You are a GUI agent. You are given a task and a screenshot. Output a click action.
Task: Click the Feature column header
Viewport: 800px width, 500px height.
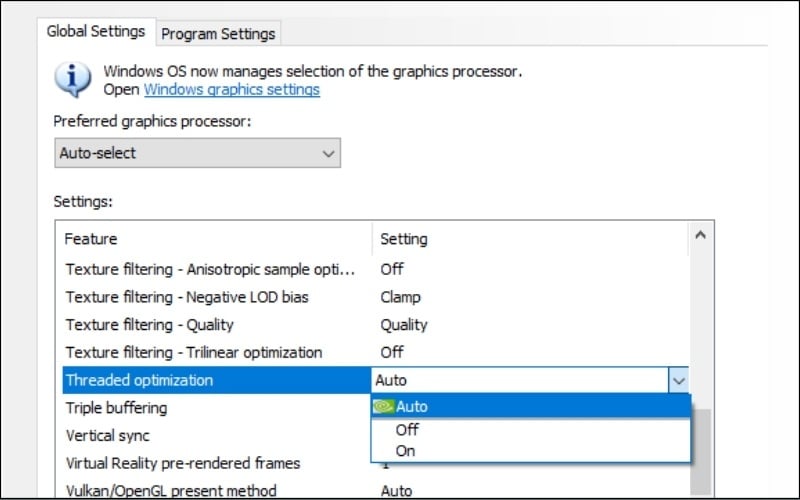click(91, 239)
